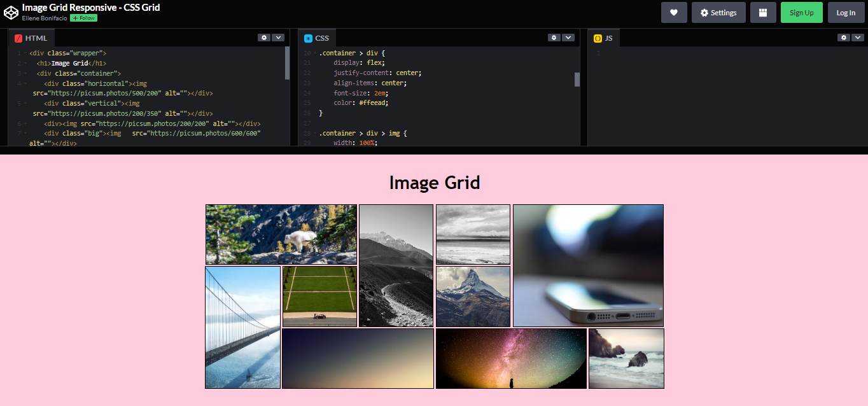Click the red HTML language icon
Screen dimensions: 868x406
[17, 38]
